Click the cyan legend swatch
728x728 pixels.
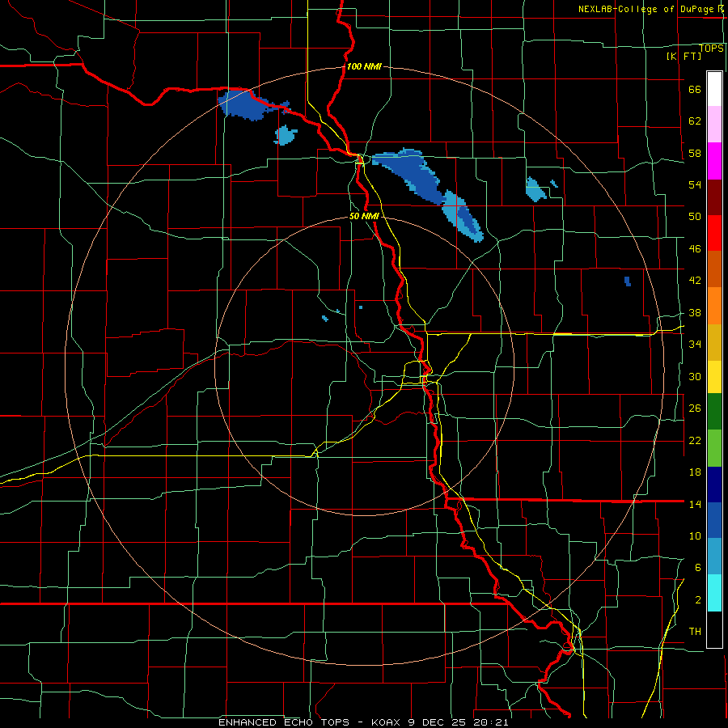714,593
